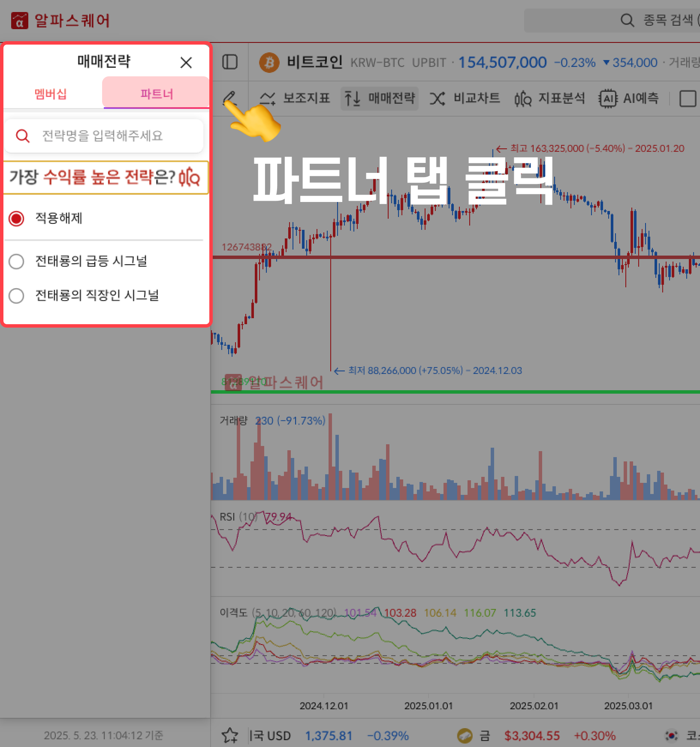700x747 pixels.
Task: Click the 2025.01.01 date on the axis
Action: point(428,706)
